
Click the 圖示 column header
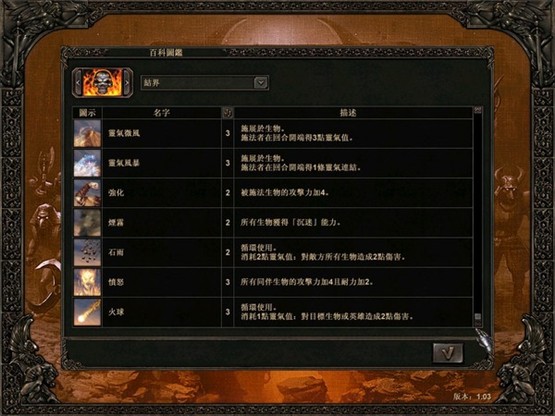87,113
